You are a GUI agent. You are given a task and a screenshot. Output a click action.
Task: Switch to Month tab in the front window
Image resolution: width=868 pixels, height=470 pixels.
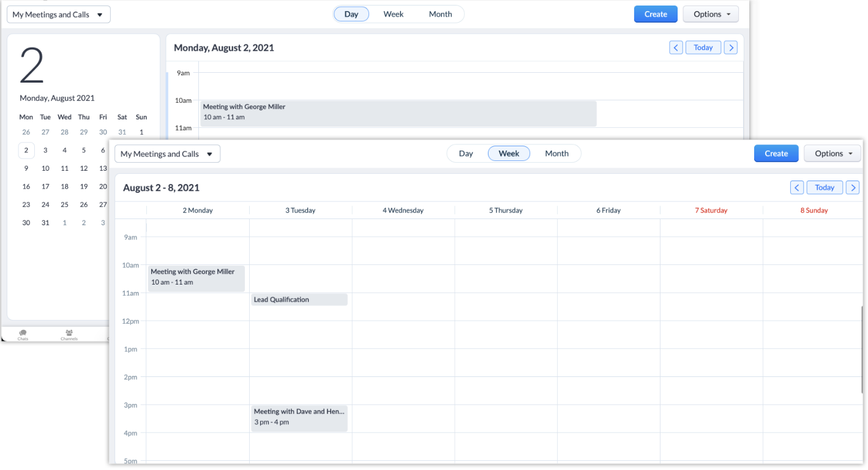click(557, 154)
